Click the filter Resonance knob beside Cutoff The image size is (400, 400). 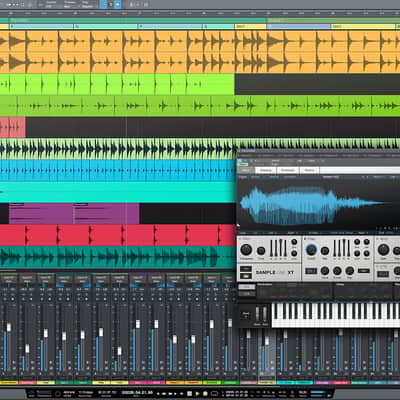325,251
